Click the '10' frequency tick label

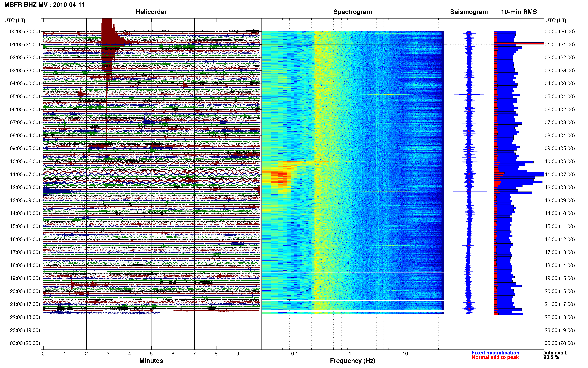pyautogui.click(x=405, y=354)
